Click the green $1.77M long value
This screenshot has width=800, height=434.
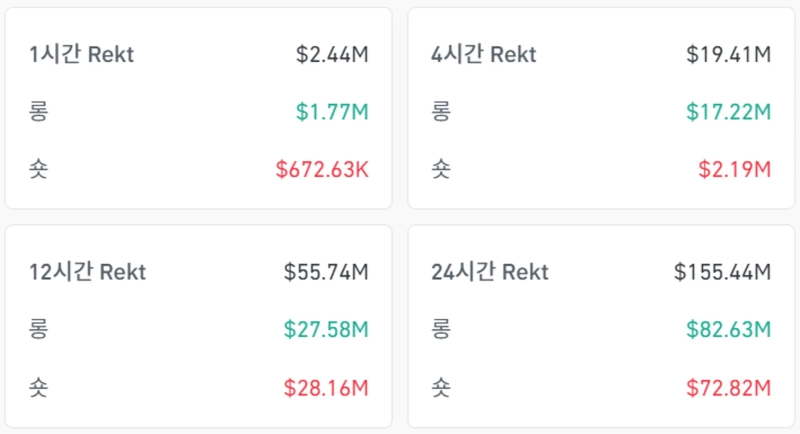tap(332, 111)
